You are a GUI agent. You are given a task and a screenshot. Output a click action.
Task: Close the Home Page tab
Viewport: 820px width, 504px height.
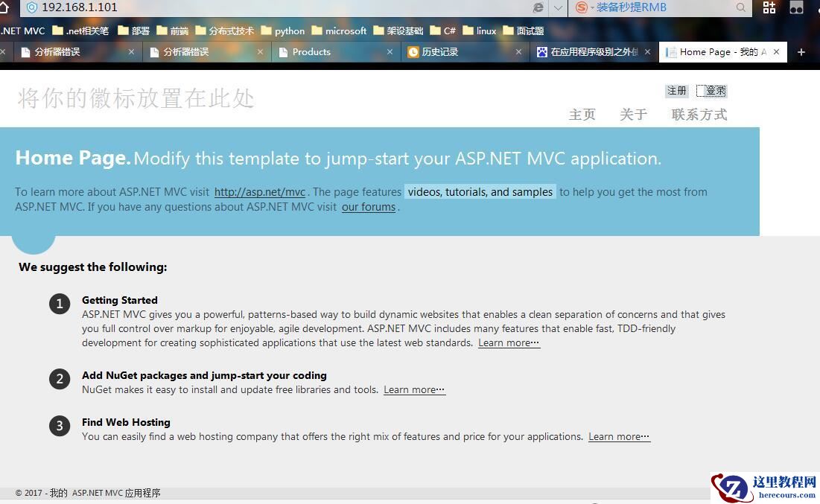click(777, 52)
